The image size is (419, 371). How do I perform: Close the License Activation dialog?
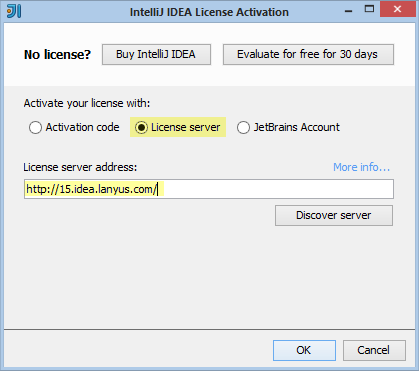click(397, 9)
